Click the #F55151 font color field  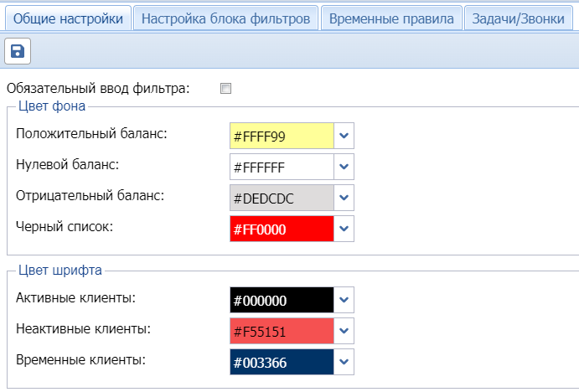click(282, 331)
